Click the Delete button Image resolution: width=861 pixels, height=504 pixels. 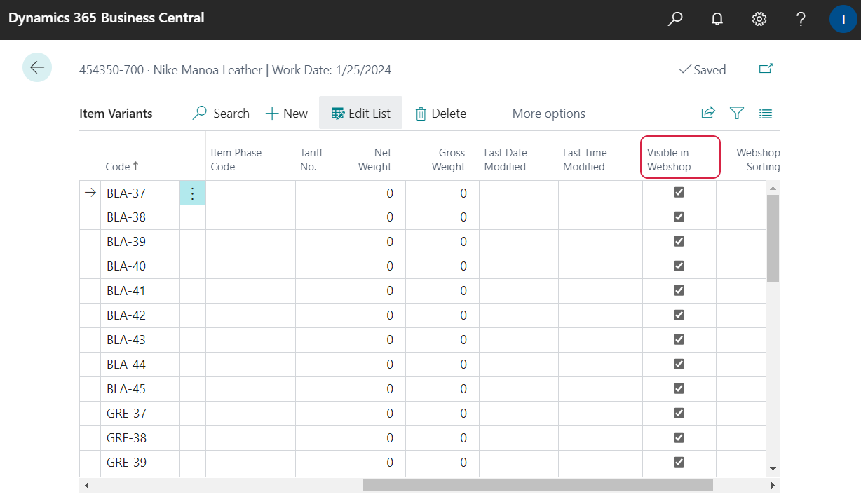click(x=440, y=113)
